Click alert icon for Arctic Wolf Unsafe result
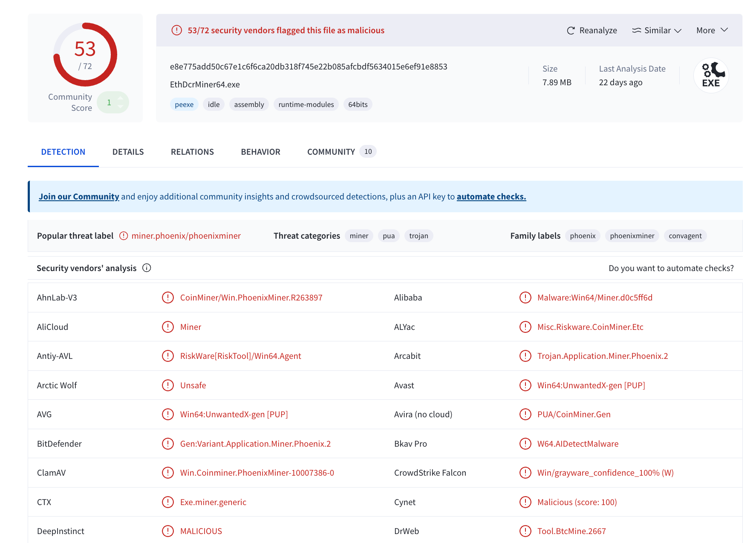This screenshot has width=756, height=543. coord(168,385)
